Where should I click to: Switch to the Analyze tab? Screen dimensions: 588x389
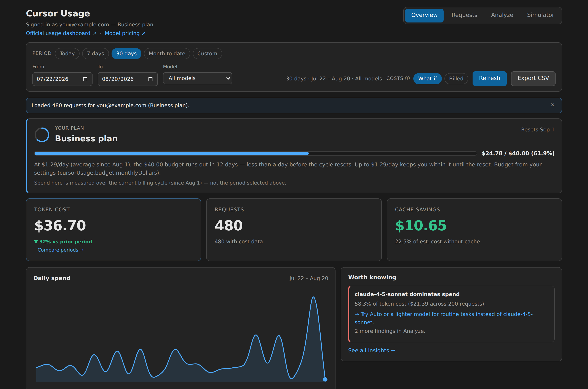[x=502, y=15]
